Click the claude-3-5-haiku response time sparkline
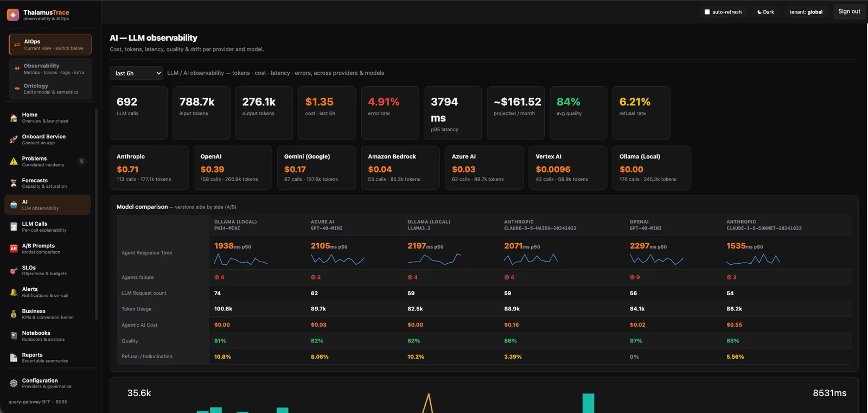868x413 pixels. click(531, 259)
